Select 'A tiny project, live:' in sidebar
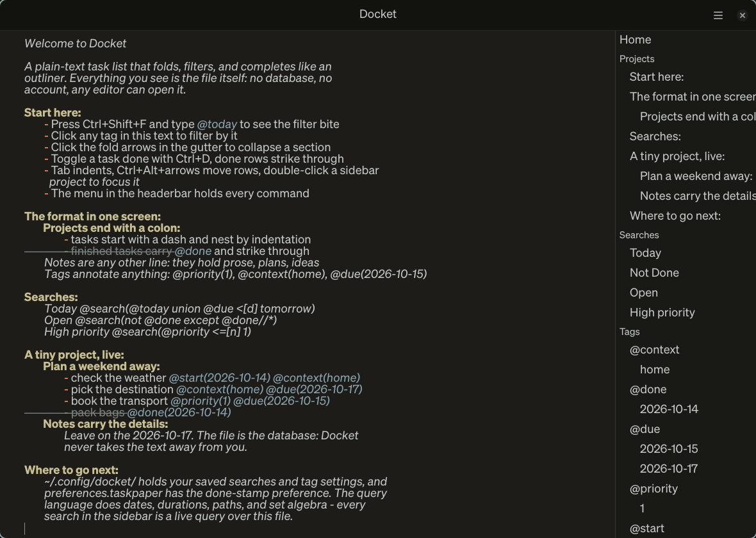The image size is (756, 538). [x=677, y=156]
